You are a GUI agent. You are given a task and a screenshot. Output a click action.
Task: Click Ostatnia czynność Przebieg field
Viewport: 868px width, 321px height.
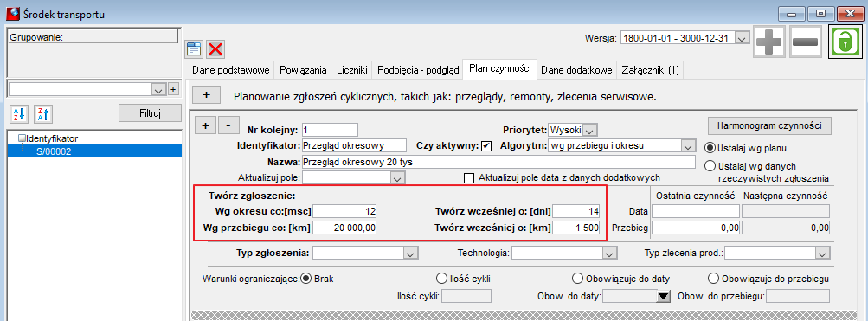[696, 227]
